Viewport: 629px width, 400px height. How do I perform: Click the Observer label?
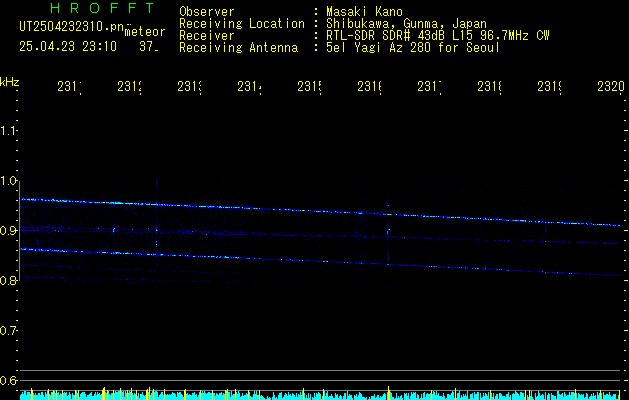[207, 12]
